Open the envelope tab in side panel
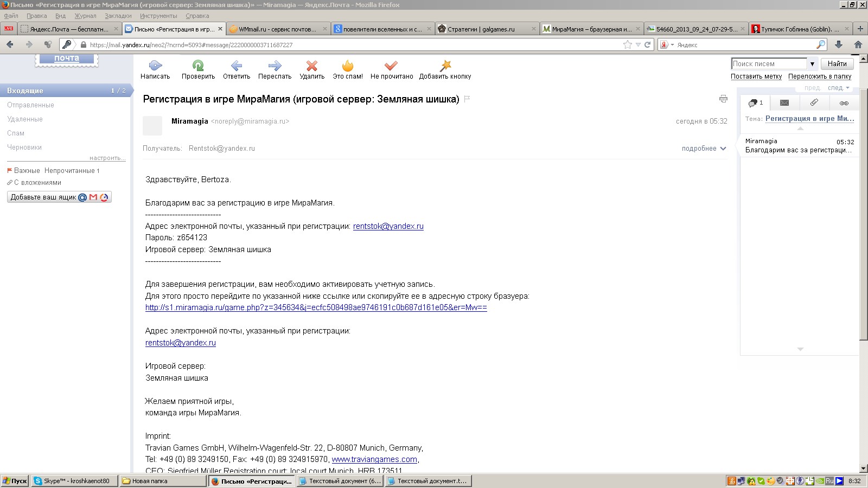 pos(784,102)
